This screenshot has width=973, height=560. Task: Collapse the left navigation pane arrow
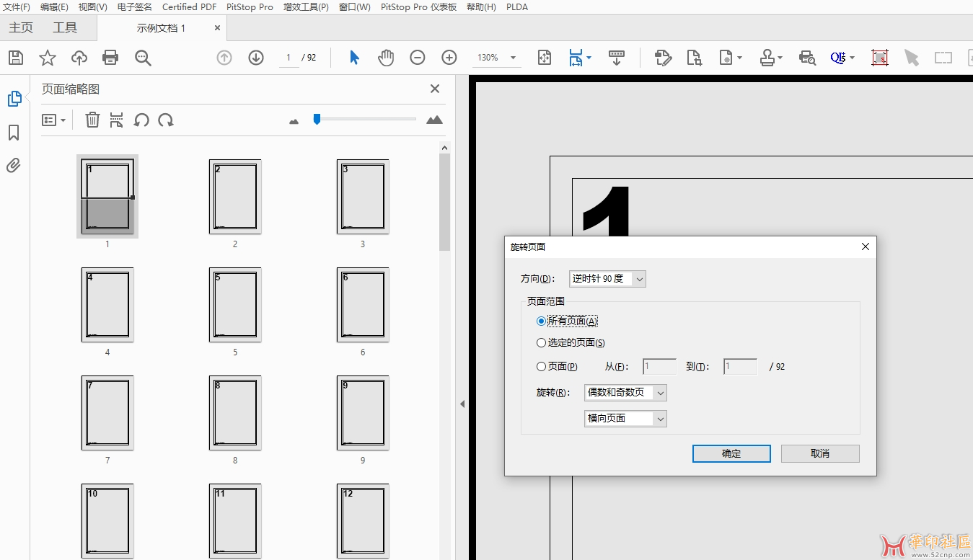(462, 404)
